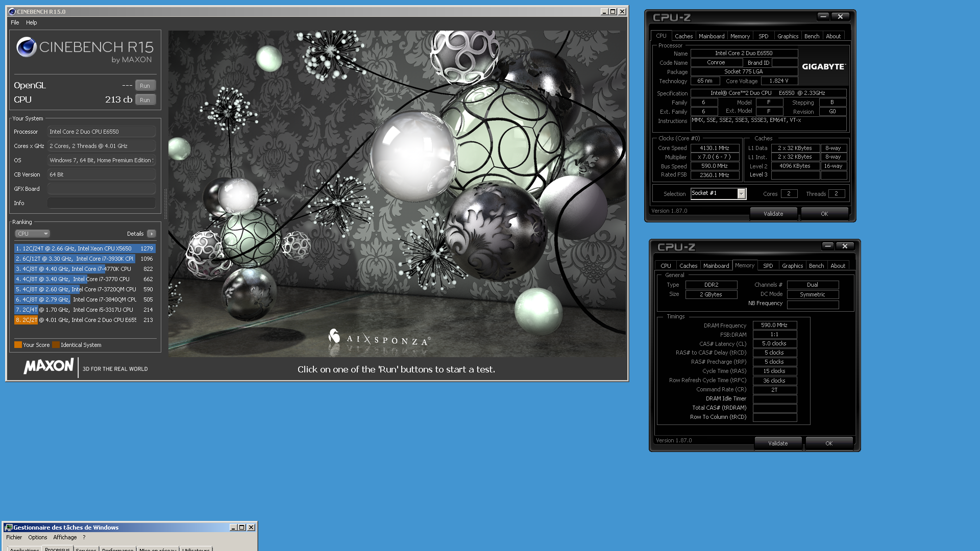Open Bench tab in bottom CPU-Z window
The height and width of the screenshot is (551, 980).
click(816, 266)
